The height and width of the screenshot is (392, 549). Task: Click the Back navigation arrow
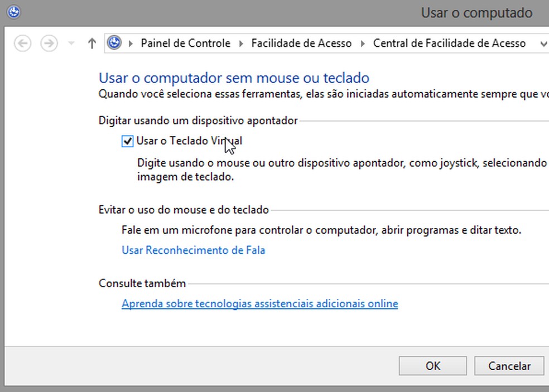(22, 43)
